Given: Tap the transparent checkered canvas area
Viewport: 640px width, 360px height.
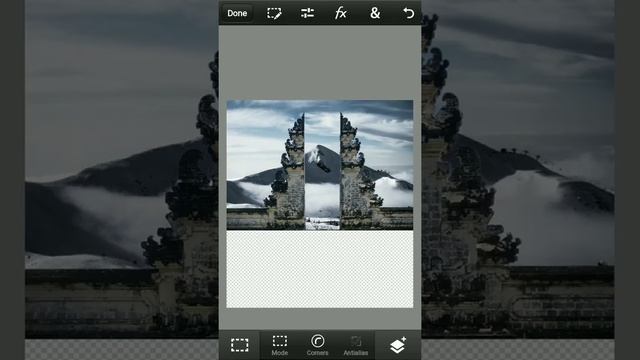Looking at the screenshot, I should pos(320,269).
